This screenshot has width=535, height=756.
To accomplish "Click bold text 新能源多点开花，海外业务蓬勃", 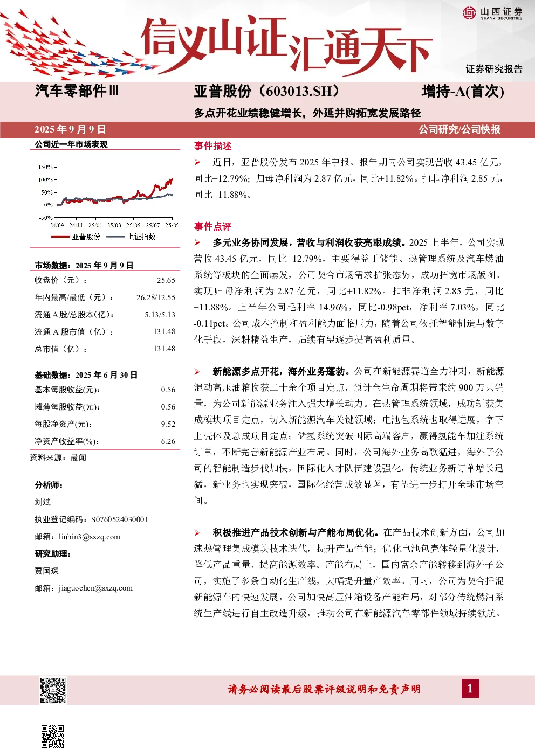I will coord(281,371).
